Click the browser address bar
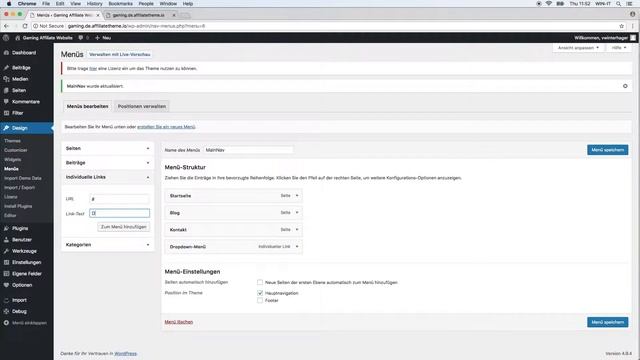 [x=327, y=26]
